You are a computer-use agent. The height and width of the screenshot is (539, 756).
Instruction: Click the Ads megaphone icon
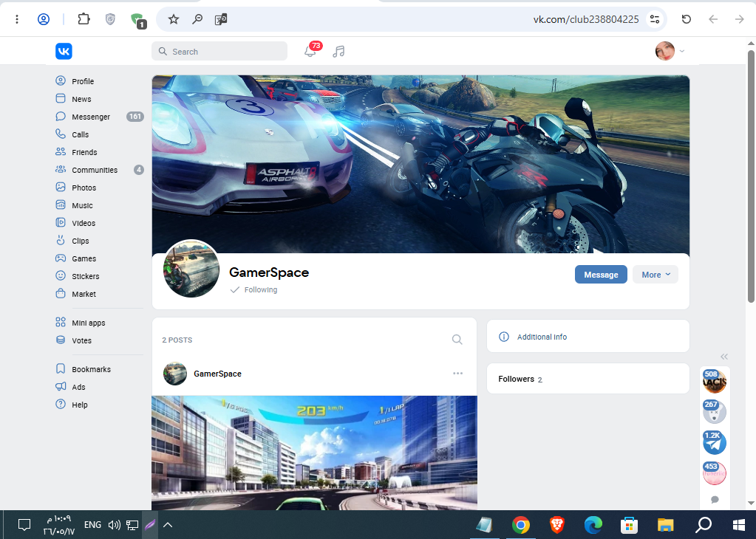(x=61, y=387)
